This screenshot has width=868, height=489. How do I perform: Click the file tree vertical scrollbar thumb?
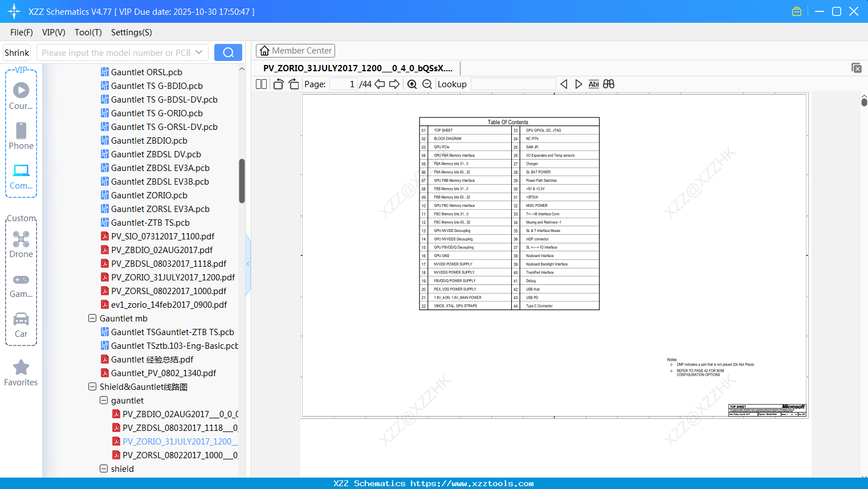(x=242, y=181)
